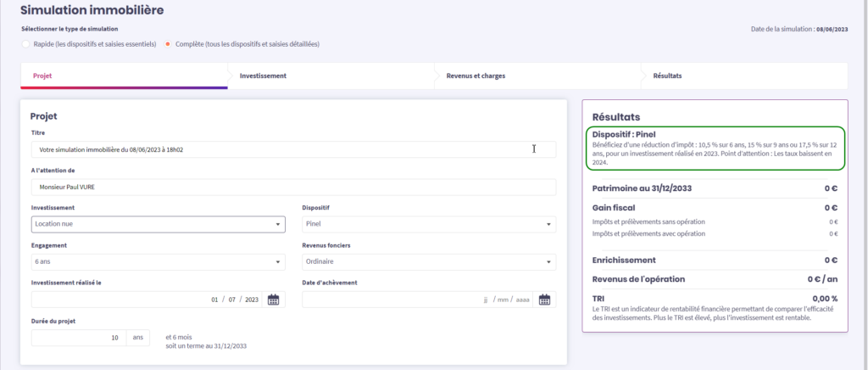The height and width of the screenshot is (370, 868).
Task: Open the Dispositif dropdown set to Pinel
Action: click(x=429, y=224)
